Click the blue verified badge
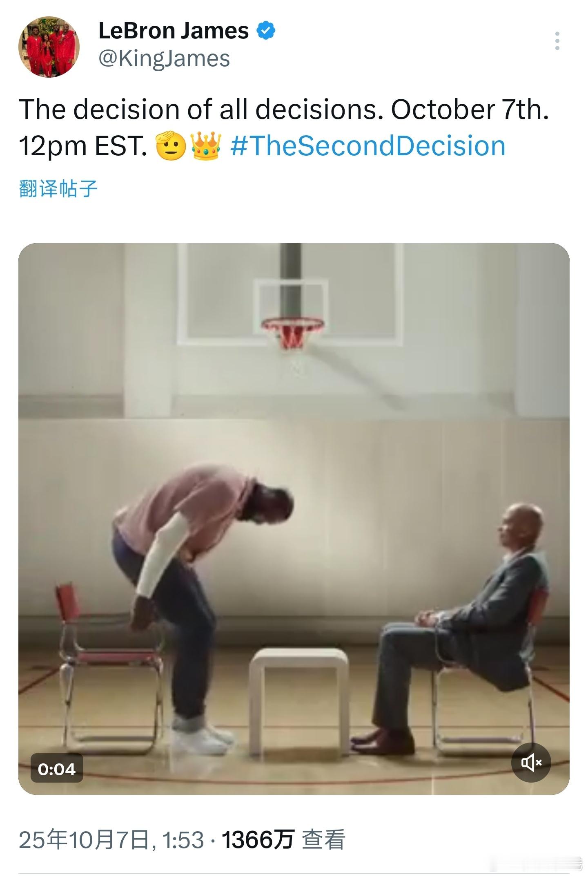The image size is (588, 877). click(266, 31)
